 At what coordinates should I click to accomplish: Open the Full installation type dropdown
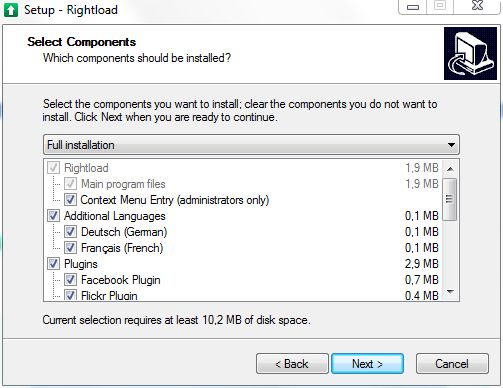pyautogui.click(x=251, y=145)
